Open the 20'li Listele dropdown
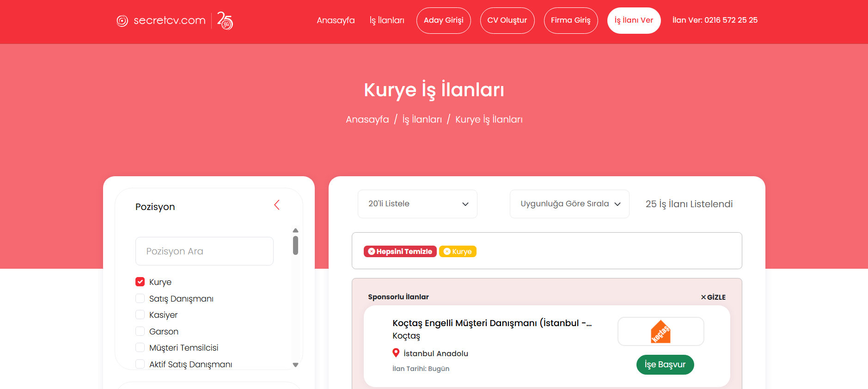The image size is (868, 389). coord(417,204)
